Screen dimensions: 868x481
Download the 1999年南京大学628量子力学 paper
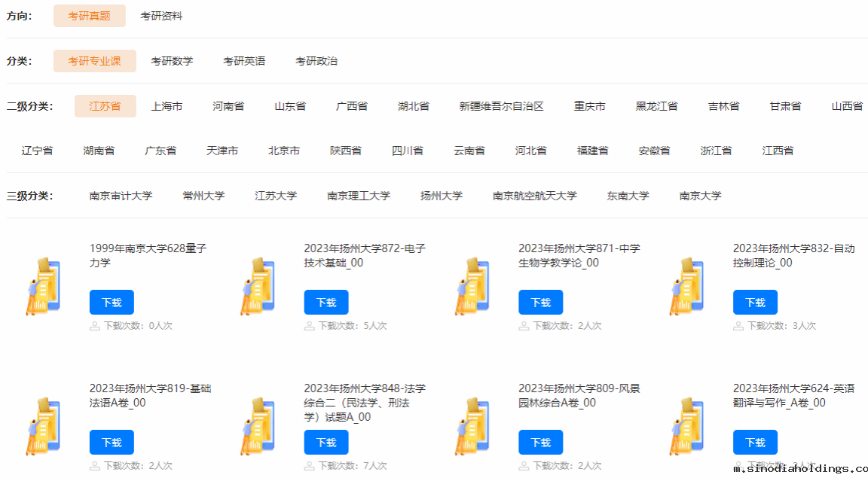tap(112, 303)
